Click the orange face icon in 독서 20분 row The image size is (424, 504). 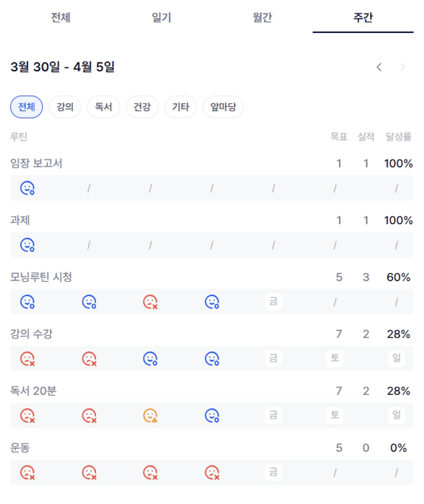150,415
